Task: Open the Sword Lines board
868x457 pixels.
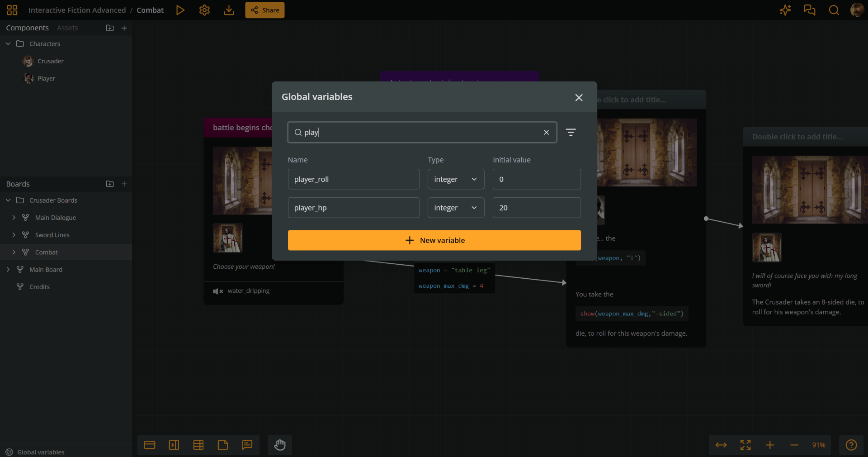Action: [x=52, y=235]
